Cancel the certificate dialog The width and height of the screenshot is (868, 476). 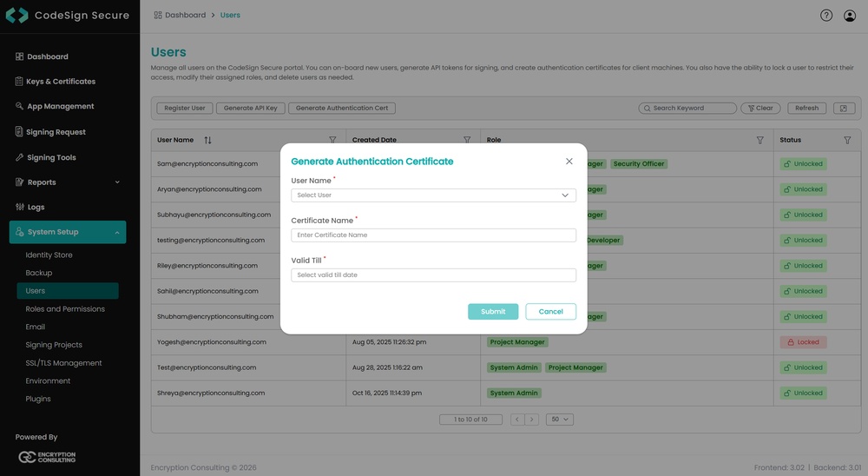550,312
